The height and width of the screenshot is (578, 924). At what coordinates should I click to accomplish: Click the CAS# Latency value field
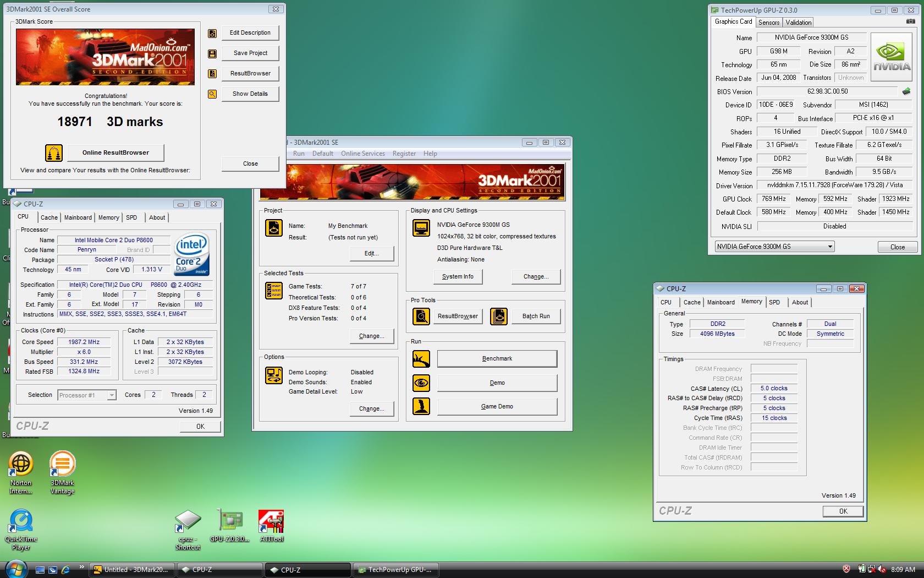click(774, 389)
